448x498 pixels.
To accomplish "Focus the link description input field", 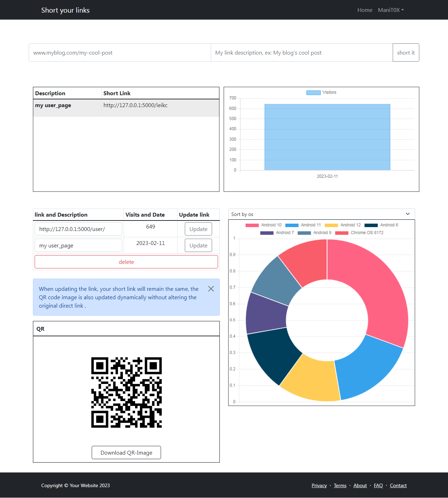I will tap(302, 52).
